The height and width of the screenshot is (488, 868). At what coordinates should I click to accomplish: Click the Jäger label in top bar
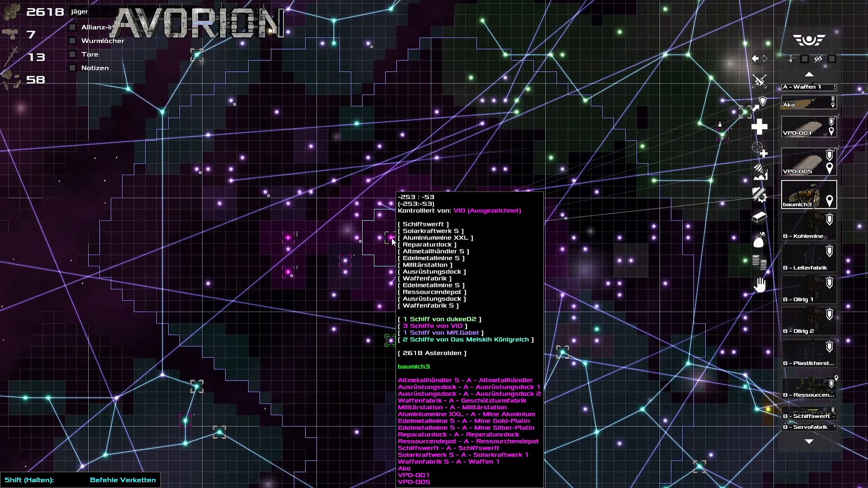tap(80, 12)
